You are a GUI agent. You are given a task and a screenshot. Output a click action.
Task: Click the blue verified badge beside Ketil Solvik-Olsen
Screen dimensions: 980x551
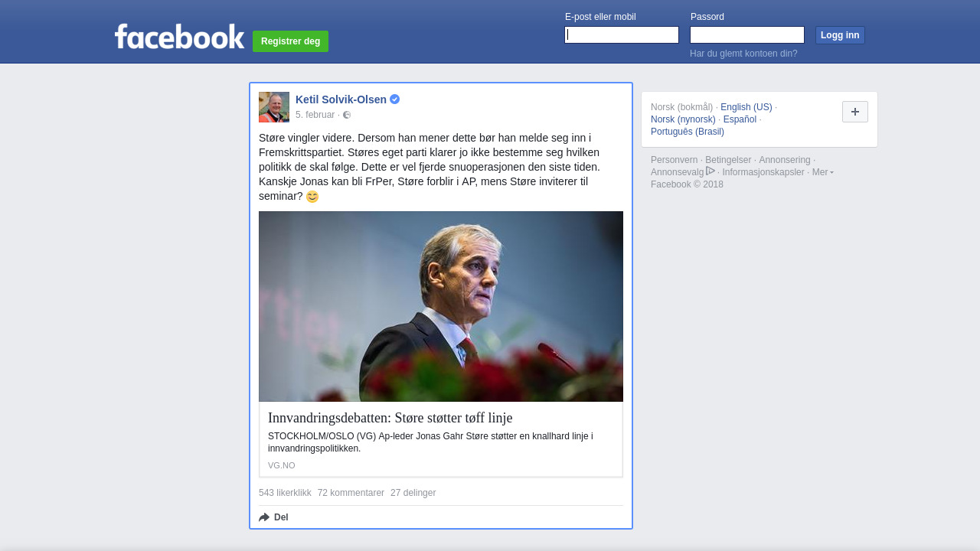coord(395,99)
